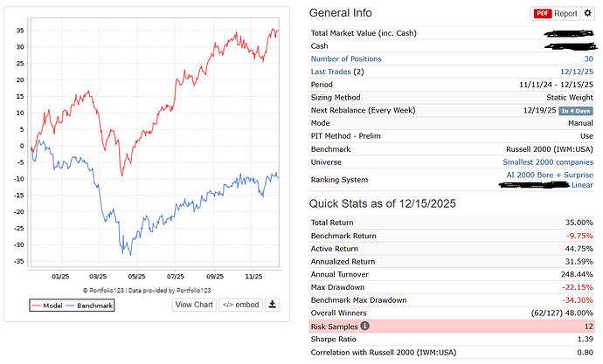Click the last trade date 12/12/25
603x364 pixels.
tap(579, 72)
